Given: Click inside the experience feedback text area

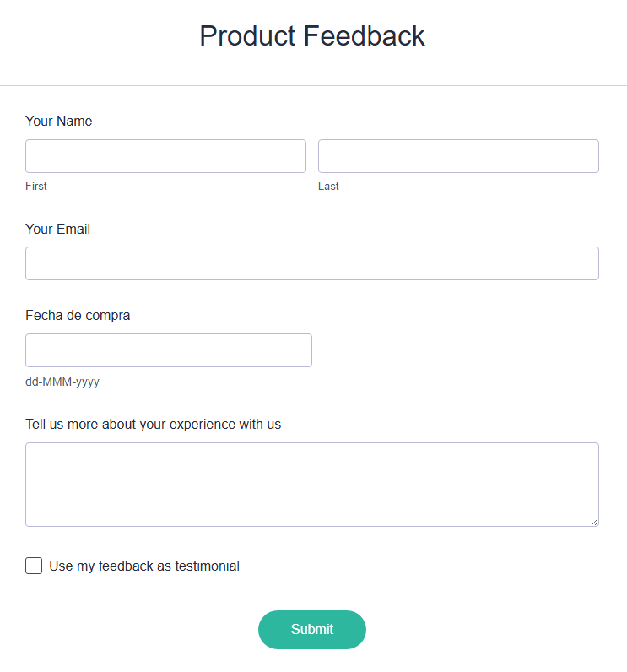Looking at the screenshot, I should click(312, 485).
